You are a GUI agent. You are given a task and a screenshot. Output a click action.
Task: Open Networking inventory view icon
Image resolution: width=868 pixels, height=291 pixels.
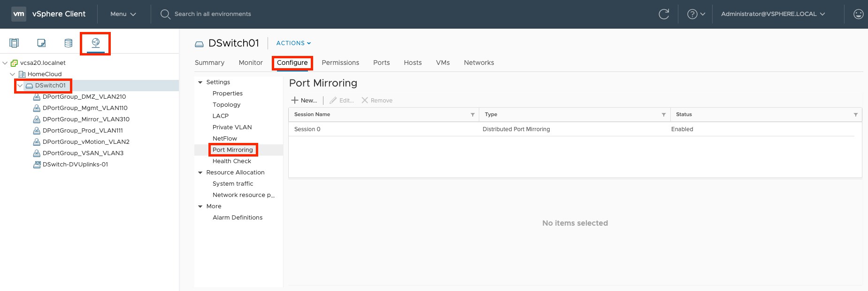tap(96, 43)
